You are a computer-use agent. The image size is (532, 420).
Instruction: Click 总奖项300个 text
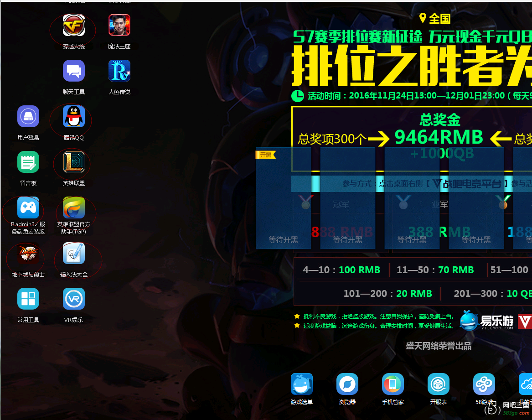coord(332,139)
